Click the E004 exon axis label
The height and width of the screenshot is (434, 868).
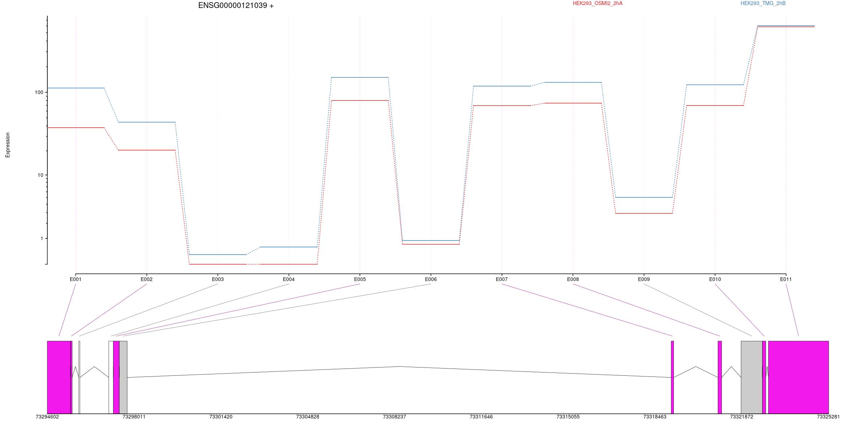pos(289,279)
